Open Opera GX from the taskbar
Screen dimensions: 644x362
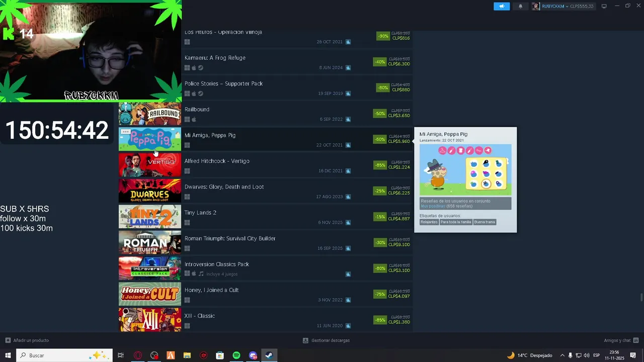coord(137,355)
